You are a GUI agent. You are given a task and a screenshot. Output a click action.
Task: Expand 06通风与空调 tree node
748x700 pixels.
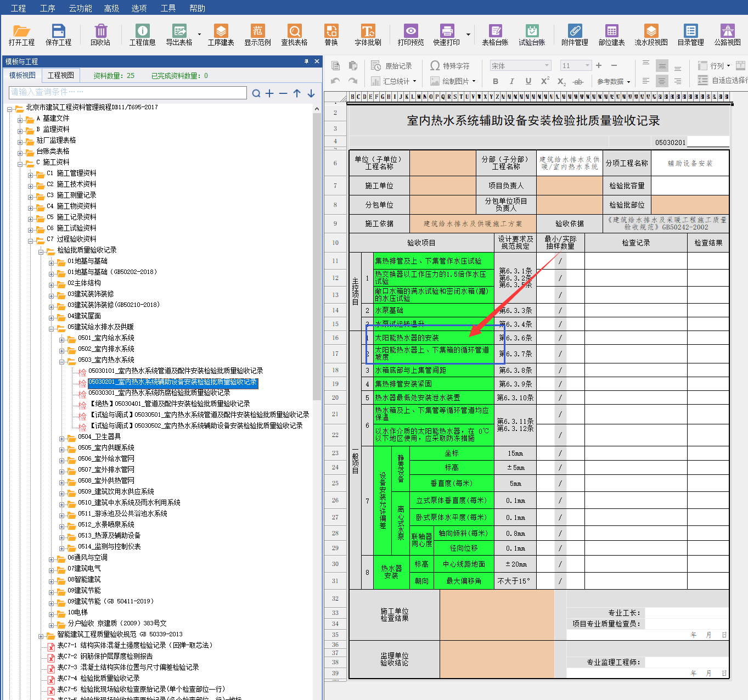[x=52, y=558]
